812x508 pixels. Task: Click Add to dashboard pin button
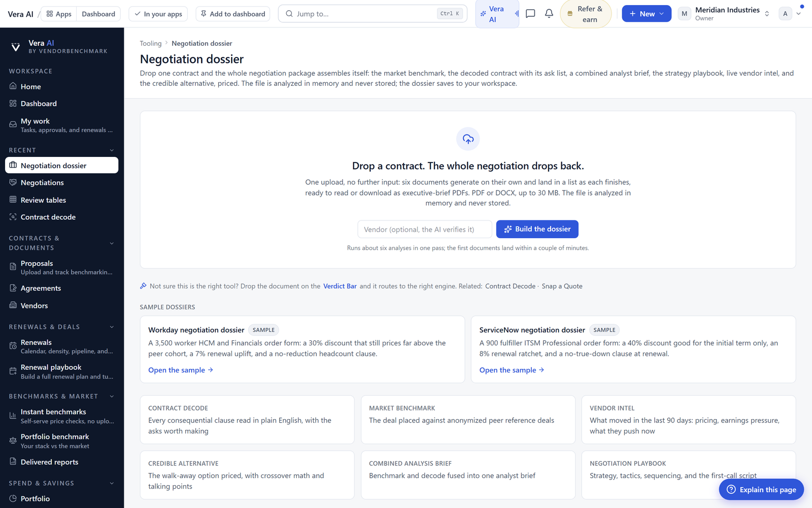233,14
